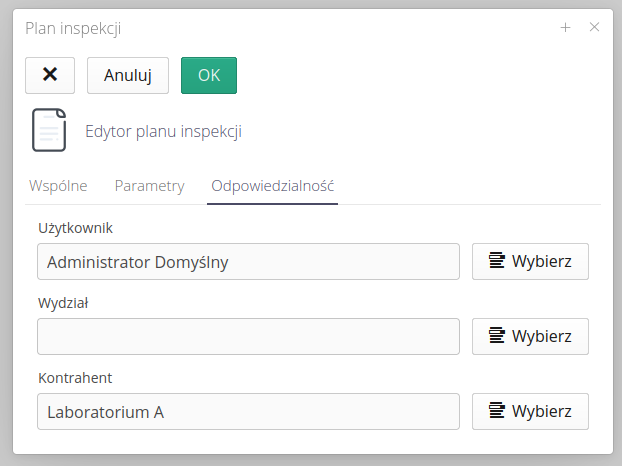Image resolution: width=622 pixels, height=466 pixels.
Task: Click the Kontrahent field showing Laboratorium A
Action: click(248, 412)
